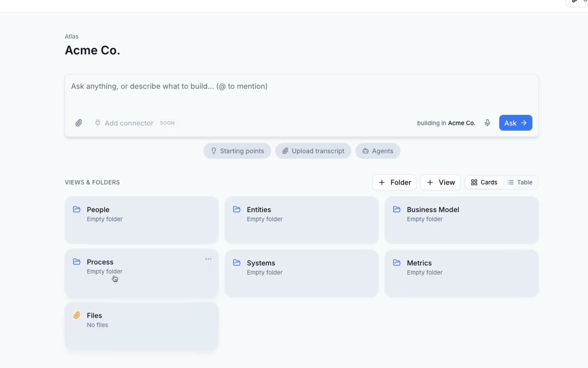588x368 pixels.
Task: Click the Process folder icon
Action: pyautogui.click(x=77, y=262)
